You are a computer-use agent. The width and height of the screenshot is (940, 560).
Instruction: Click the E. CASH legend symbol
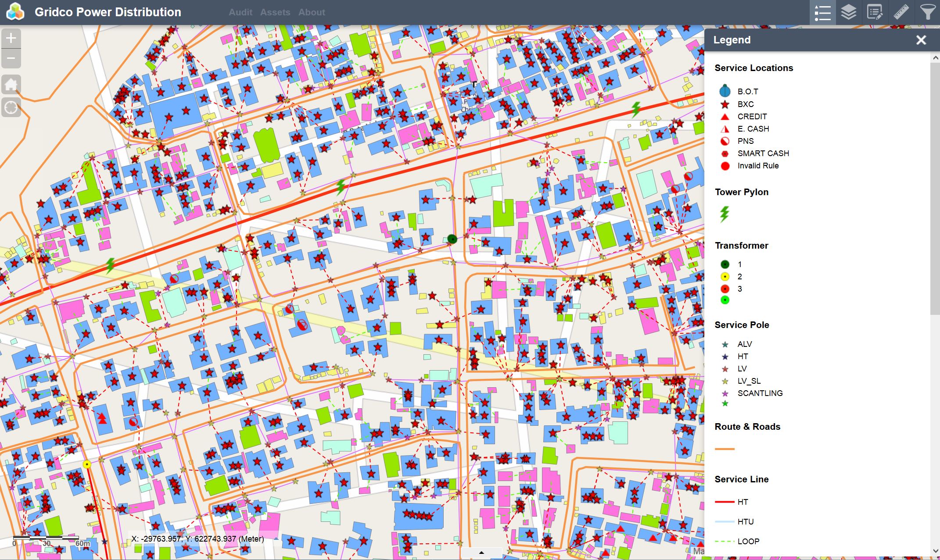(x=725, y=129)
